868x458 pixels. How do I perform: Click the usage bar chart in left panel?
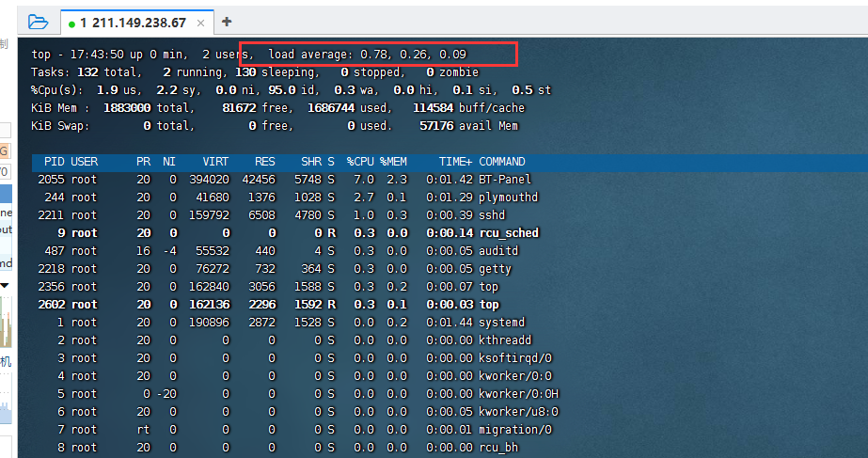[5, 322]
